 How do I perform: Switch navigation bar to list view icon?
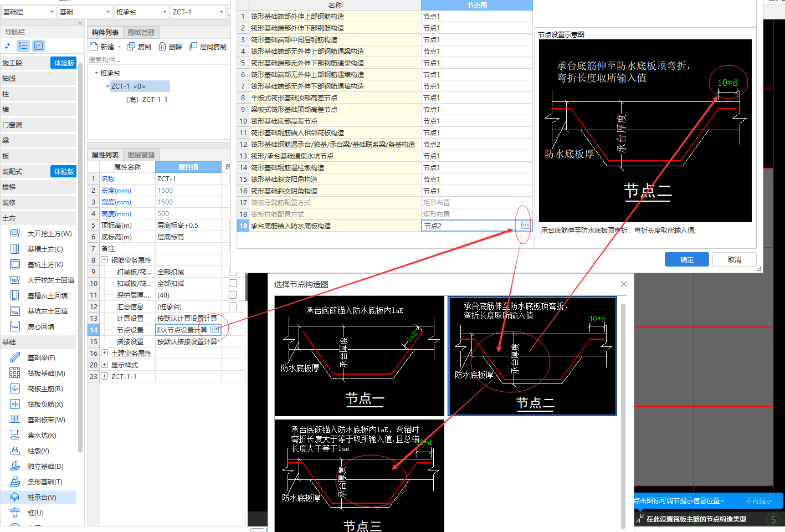click(x=23, y=46)
